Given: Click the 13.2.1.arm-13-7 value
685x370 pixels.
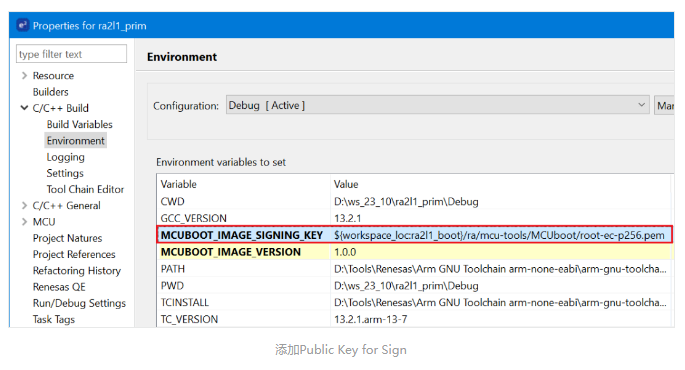Looking at the screenshot, I should pyautogui.click(x=370, y=319).
